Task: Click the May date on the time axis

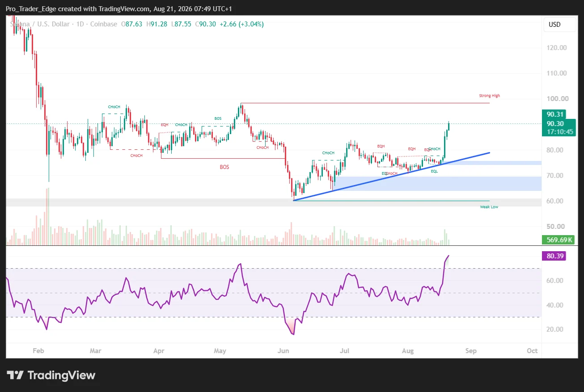Action: click(x=220, y=351)
